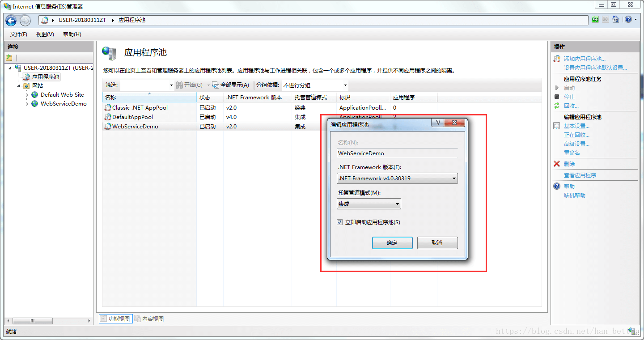Click 应用程序池 in the breadcrumb address bar
Screen dimensions: 644x340
tap(131, 20)
